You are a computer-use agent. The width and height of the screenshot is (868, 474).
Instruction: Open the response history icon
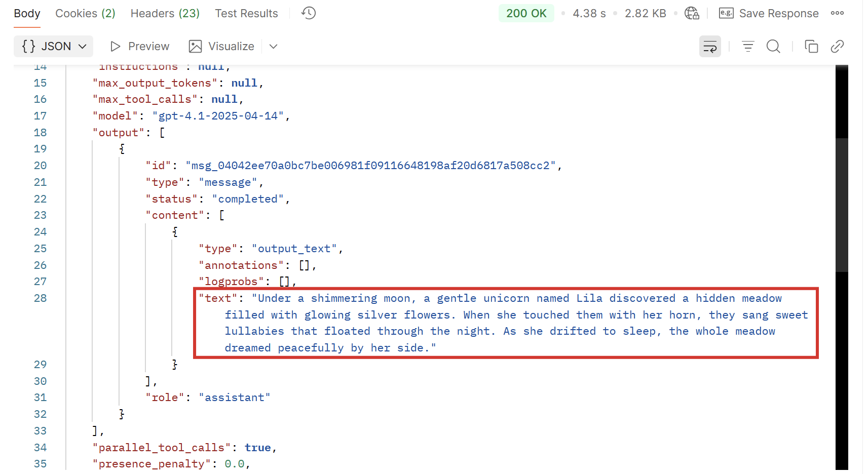point(309,13)
